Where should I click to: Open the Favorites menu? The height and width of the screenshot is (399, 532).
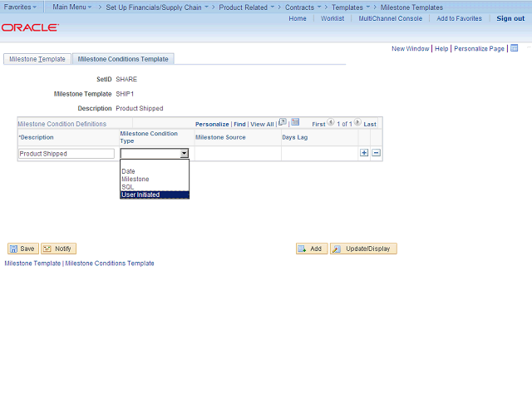pos(20,7)
